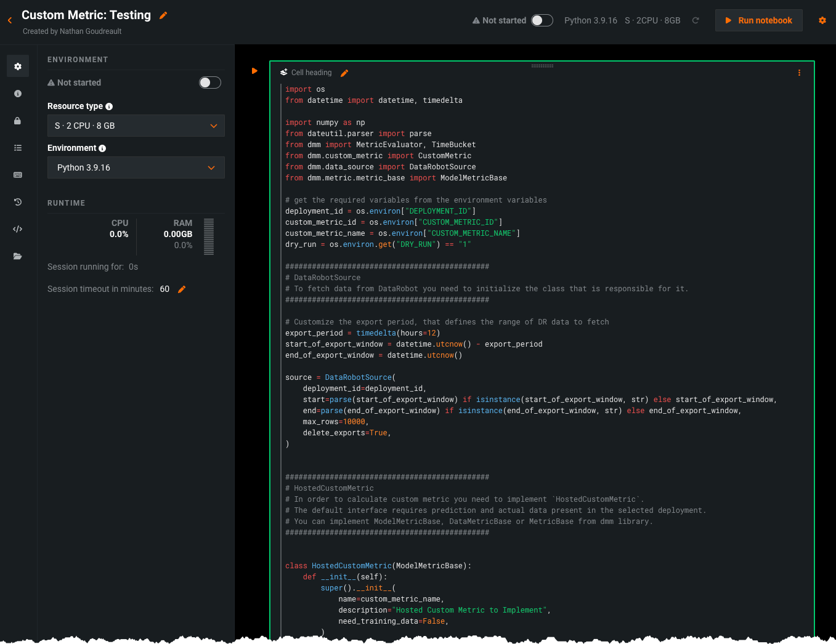Toggle the environment session switch in the sidebar
The image size is (836, 644).
210,83
